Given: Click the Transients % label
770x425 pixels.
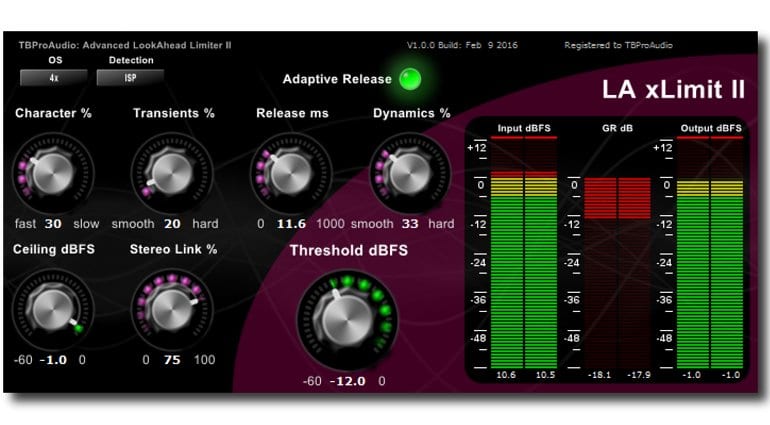Looking at the screenshot, I should pyautogui.click(x=173, y=113).
